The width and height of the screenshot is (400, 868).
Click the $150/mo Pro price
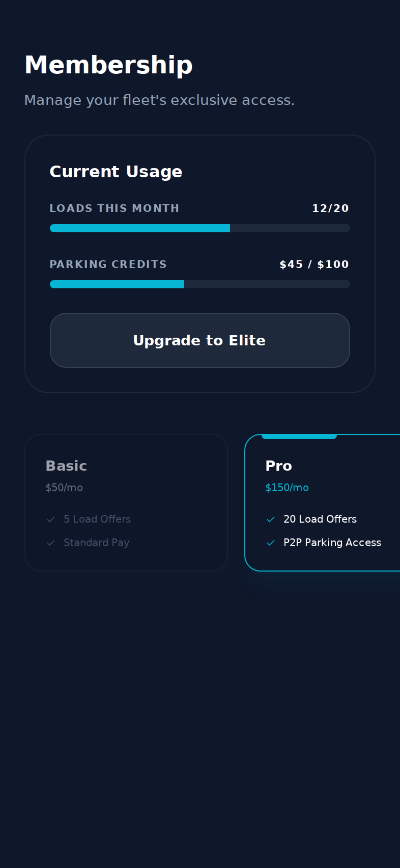click(x=287, y=487)
